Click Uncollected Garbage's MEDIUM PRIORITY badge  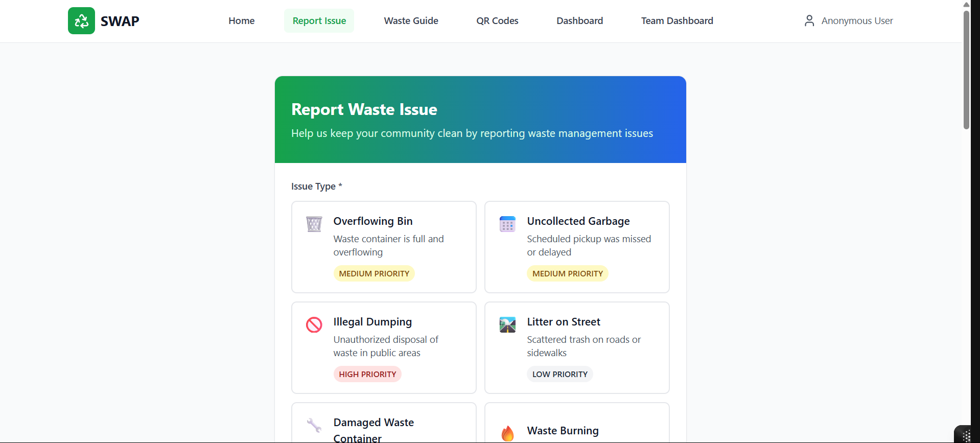[568, 274]
